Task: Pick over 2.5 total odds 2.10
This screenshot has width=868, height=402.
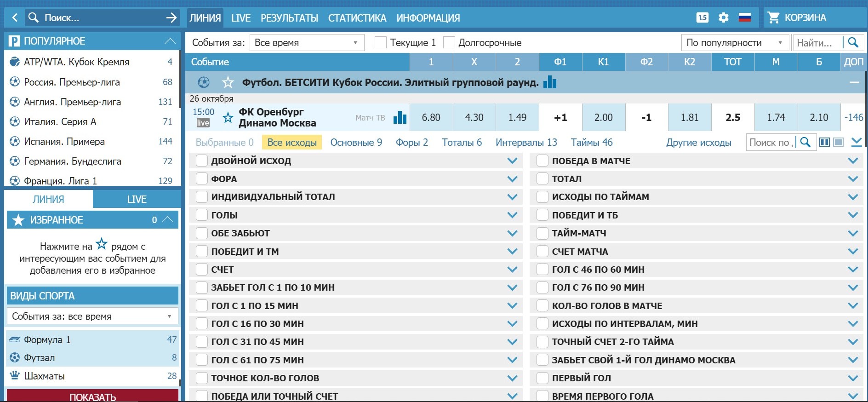Action: [x=819, y=117]
